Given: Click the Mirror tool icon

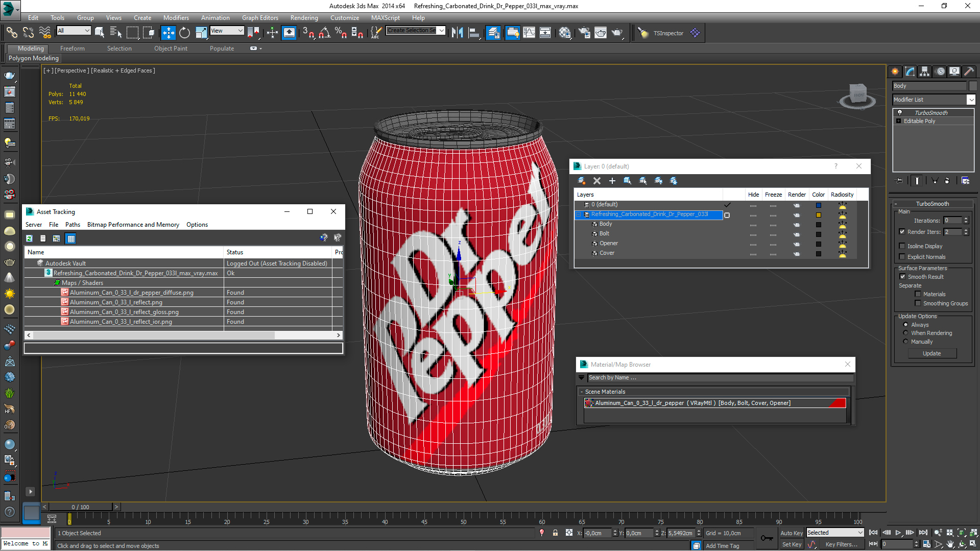Looking at the screenshot, I should (457, 33).
